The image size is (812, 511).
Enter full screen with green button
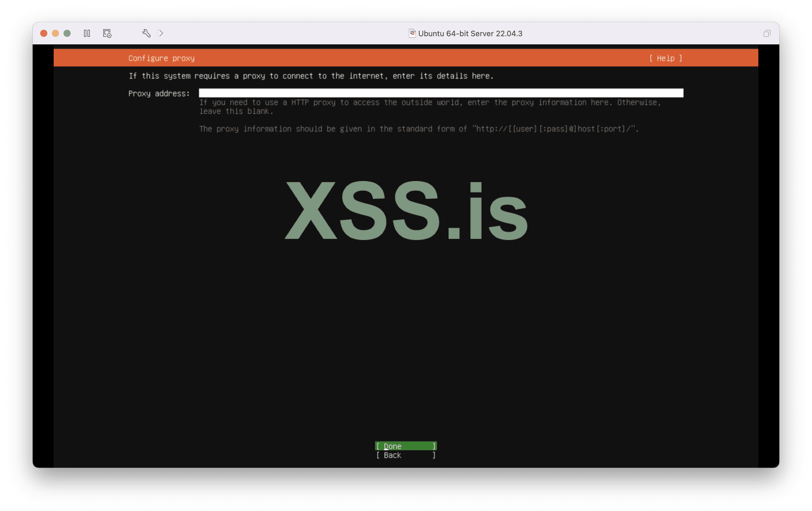click(x=67, y=33)
